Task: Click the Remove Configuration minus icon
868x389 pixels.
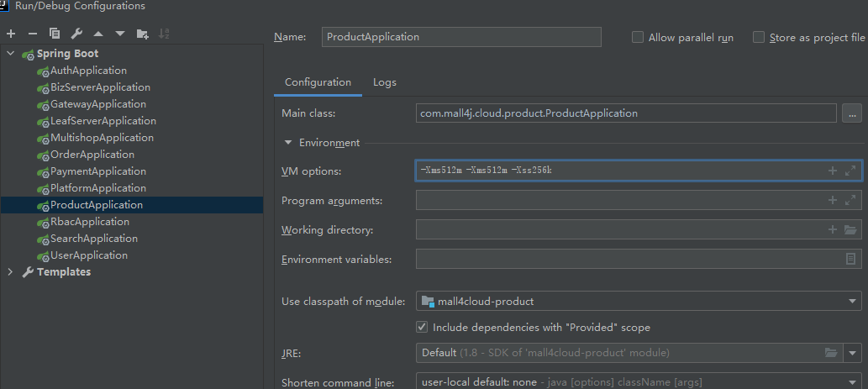Action: [x=33, y=34]
